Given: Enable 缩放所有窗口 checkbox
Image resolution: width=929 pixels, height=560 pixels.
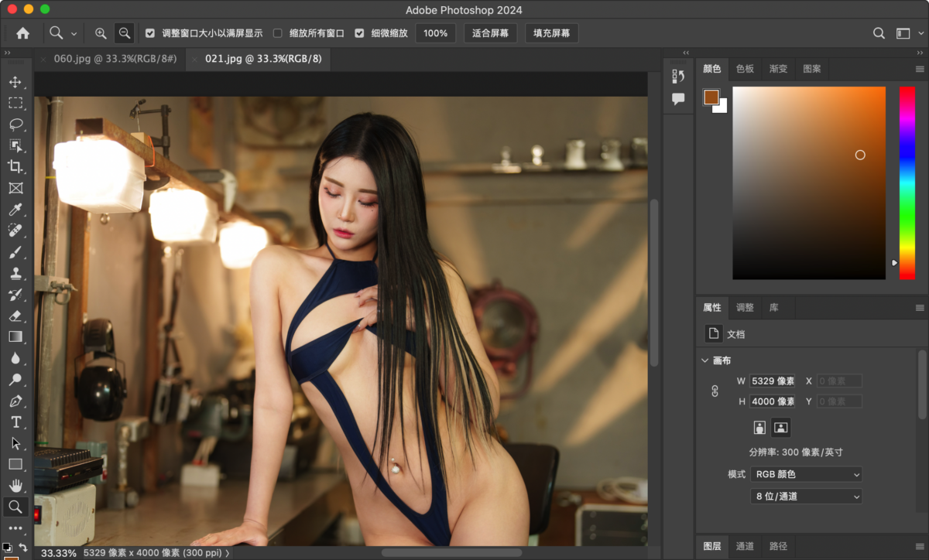Looking at the screenshot, I should click(277, 33).
